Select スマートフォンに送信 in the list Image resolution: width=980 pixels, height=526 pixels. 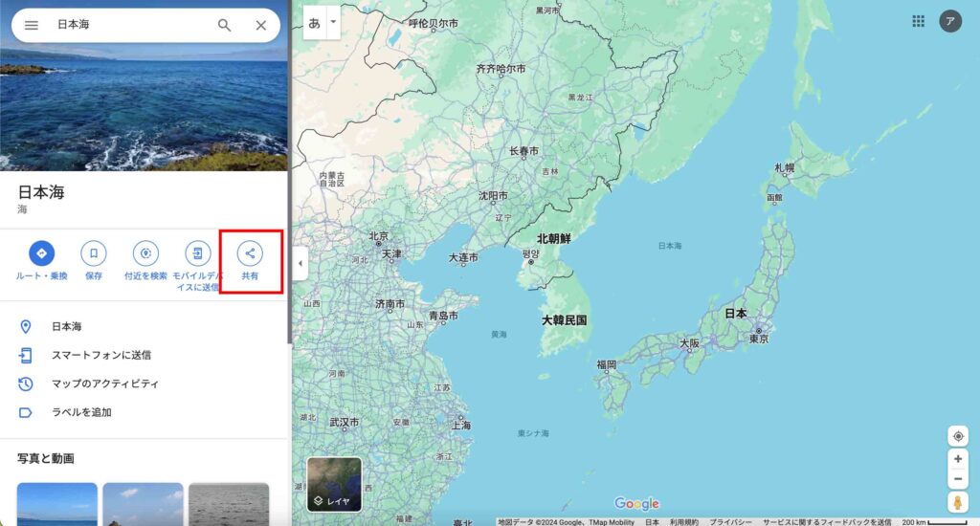[144, 355]
